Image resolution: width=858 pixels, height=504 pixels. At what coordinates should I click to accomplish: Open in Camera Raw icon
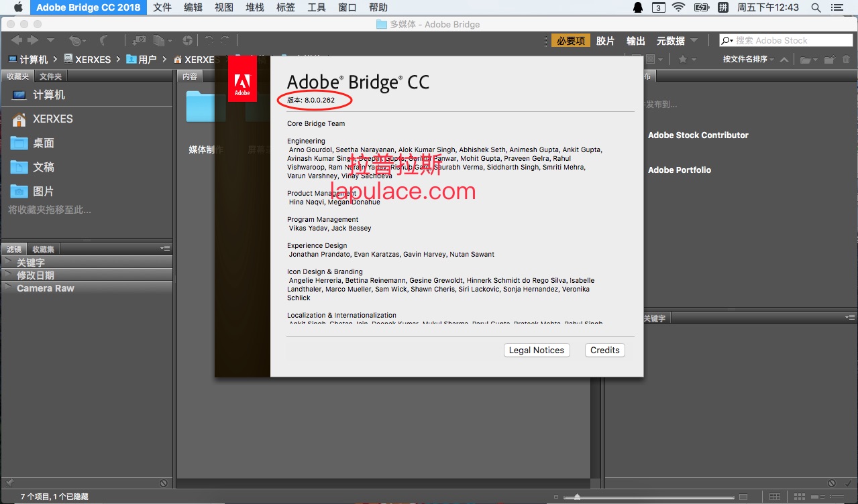pos(187,40)
